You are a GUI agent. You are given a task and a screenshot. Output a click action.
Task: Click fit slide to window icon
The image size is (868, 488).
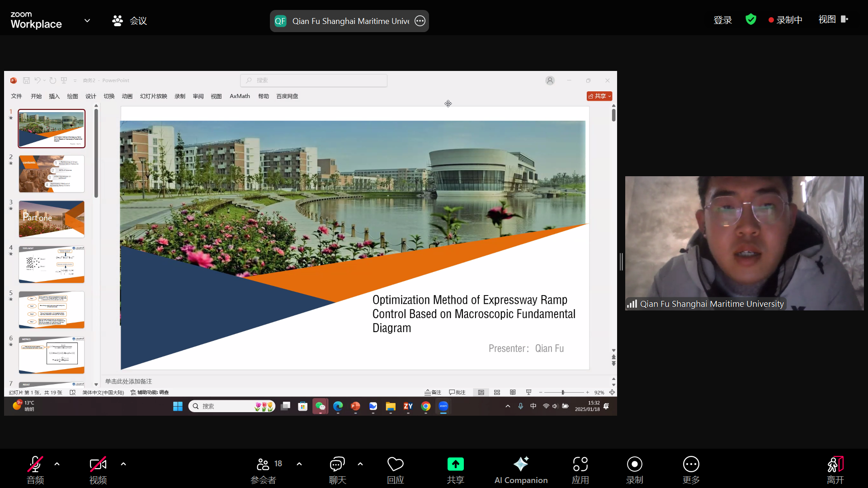[x=612, y=392]
